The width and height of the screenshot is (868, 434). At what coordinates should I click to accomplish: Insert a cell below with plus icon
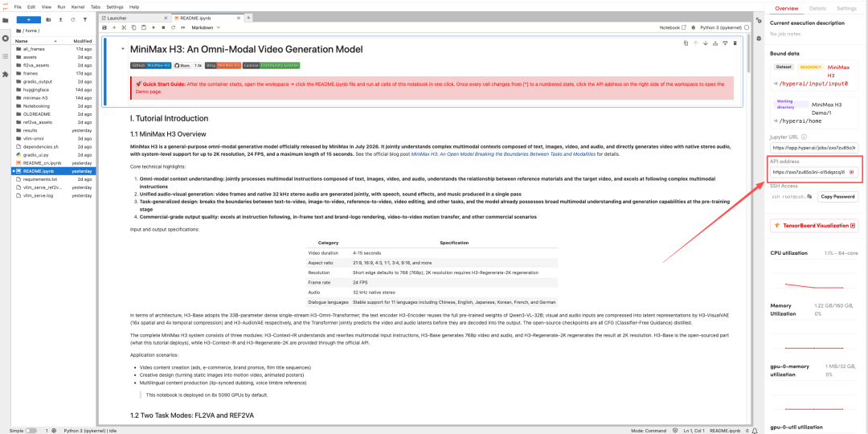click(x=114, y=27)
